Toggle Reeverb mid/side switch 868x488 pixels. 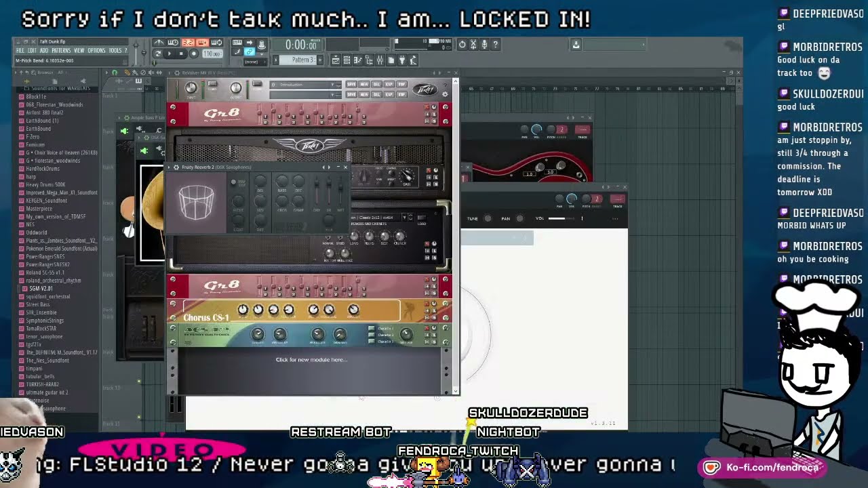tap(233, 182)
